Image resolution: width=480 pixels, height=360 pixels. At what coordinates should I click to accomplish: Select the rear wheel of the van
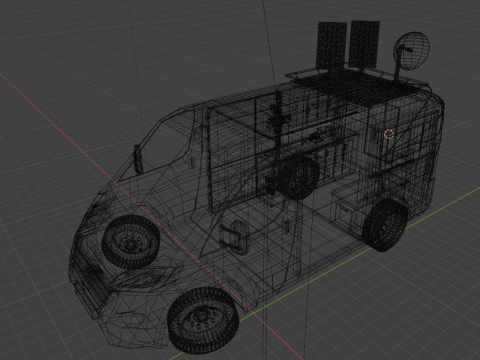384,225
